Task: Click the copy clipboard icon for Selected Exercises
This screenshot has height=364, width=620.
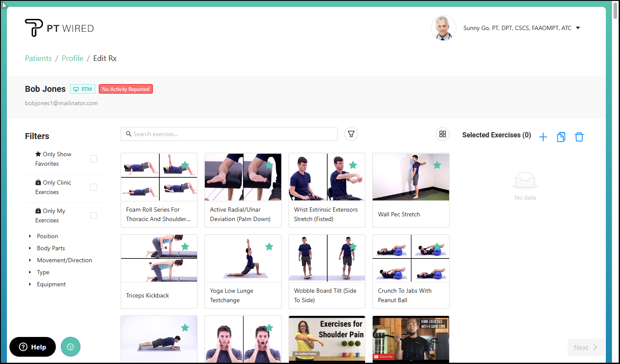Action: point(561,137)
